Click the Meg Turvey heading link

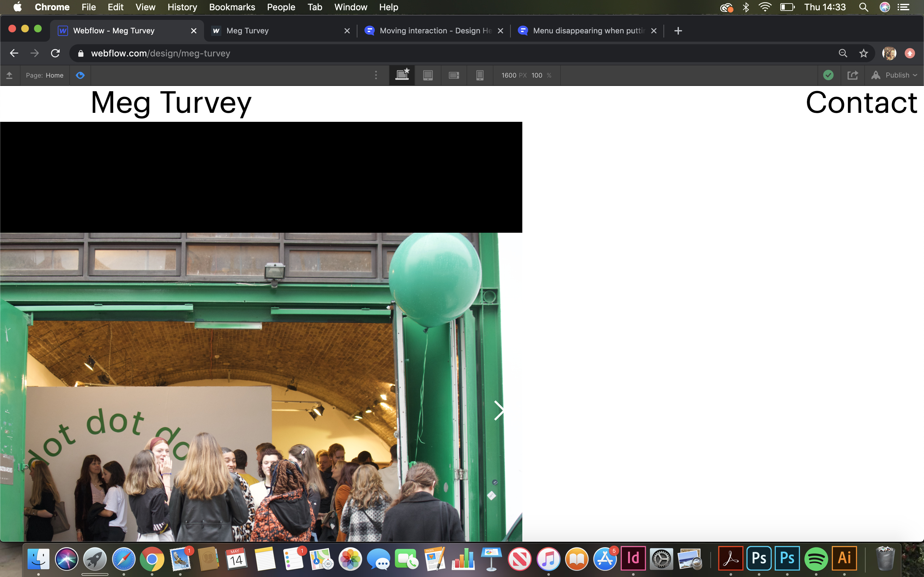(171, 103)
